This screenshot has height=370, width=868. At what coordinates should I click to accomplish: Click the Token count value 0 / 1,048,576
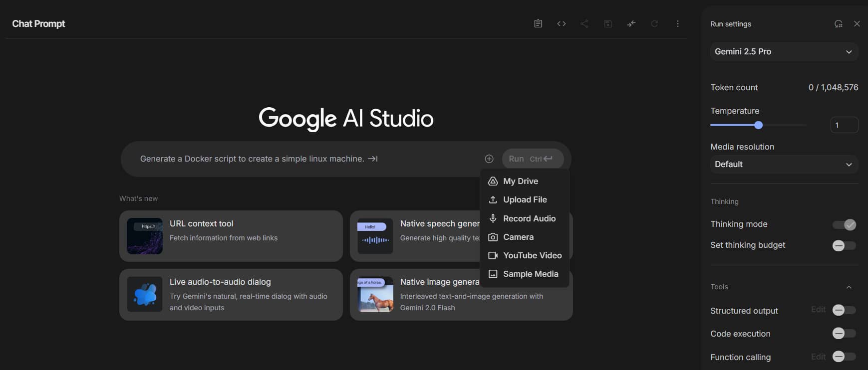(x=833, y=87)
